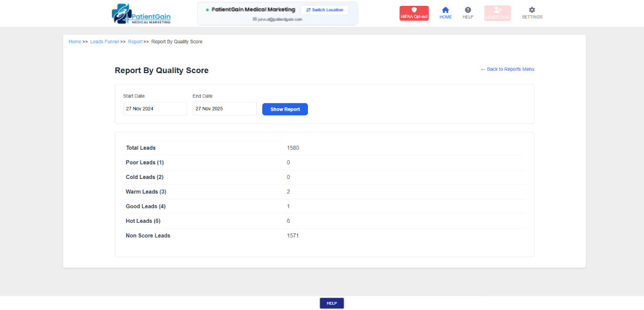Click the Warm Leads (3) label

point(146,192)
